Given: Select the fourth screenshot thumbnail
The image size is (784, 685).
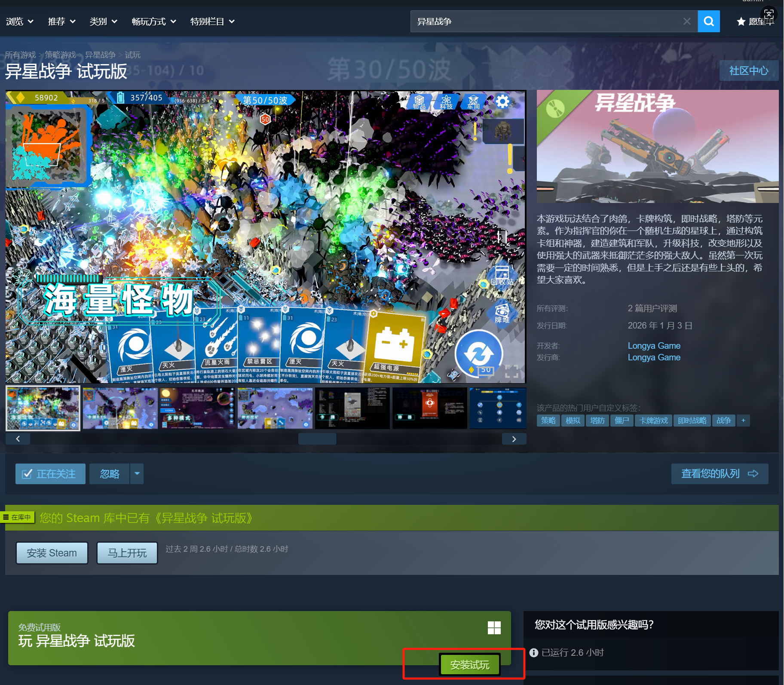Looking at the screenshot, I should [275, 408].
